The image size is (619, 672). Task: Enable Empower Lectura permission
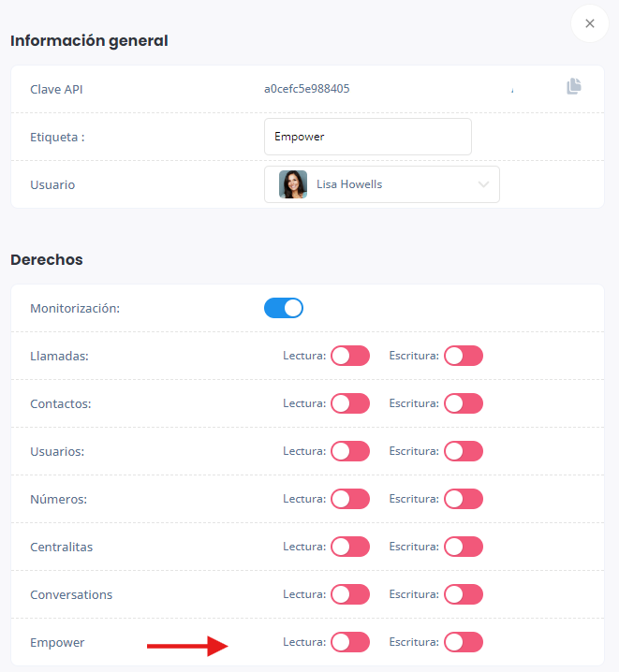tap(350, 642)
